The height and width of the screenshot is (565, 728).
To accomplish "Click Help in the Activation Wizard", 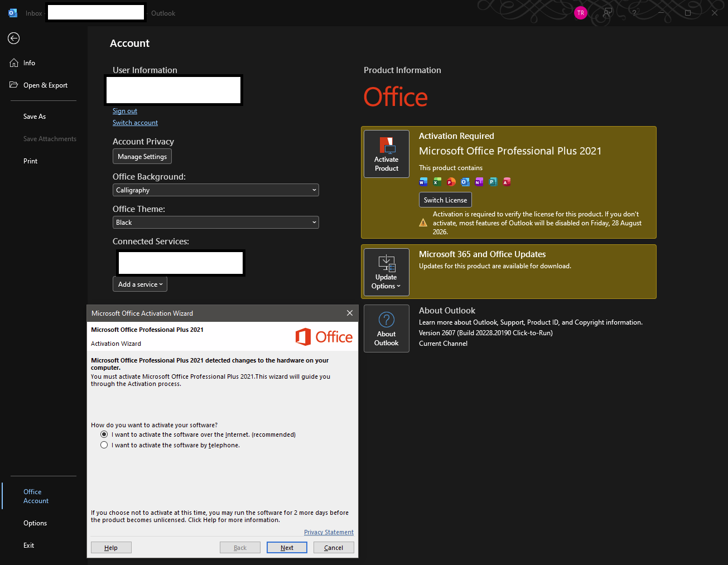I will point(111,548).
